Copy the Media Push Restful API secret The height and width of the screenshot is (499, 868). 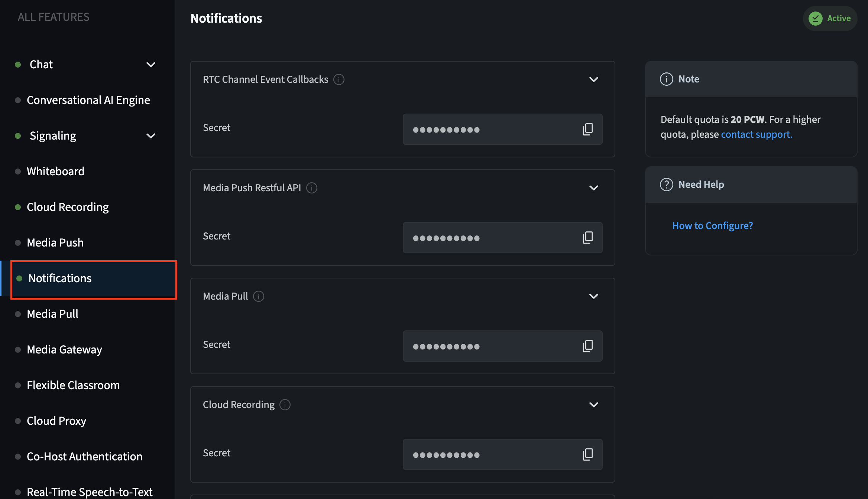[588, 238]
